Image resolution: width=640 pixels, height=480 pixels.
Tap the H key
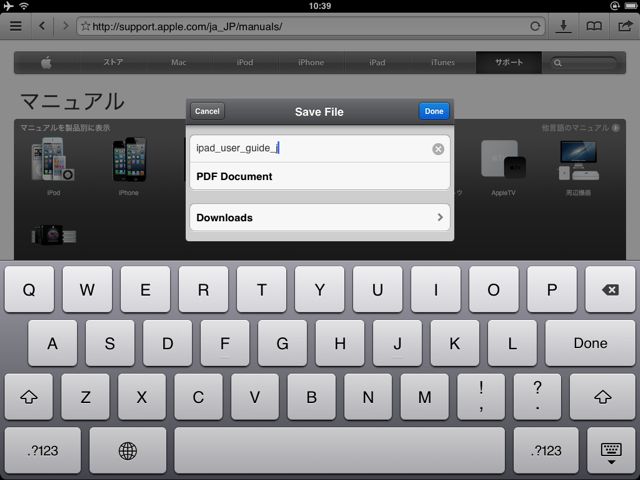coord(340,343)
